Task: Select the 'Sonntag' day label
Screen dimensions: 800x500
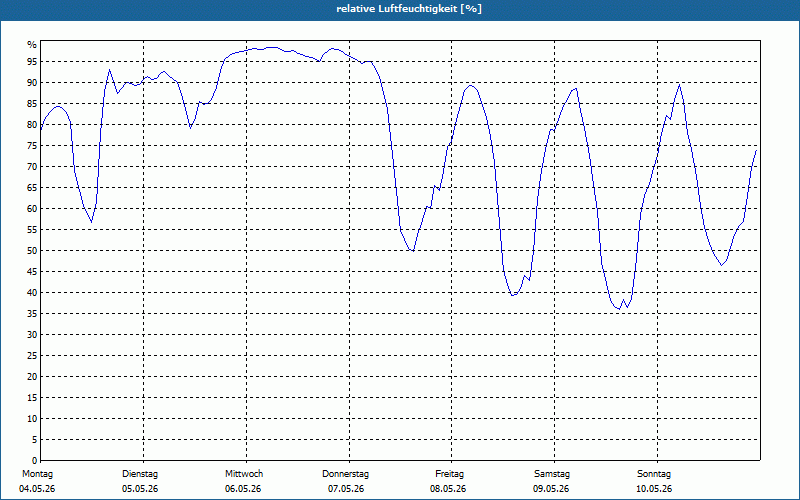Action: [x=654, y=474]
